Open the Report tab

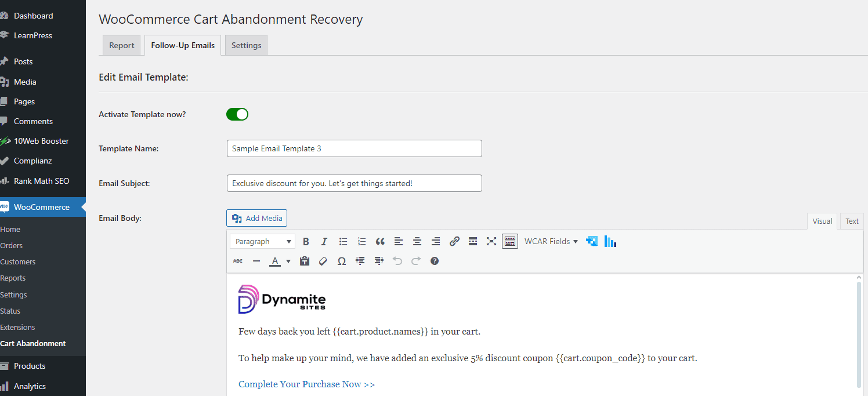pos(121,45)
